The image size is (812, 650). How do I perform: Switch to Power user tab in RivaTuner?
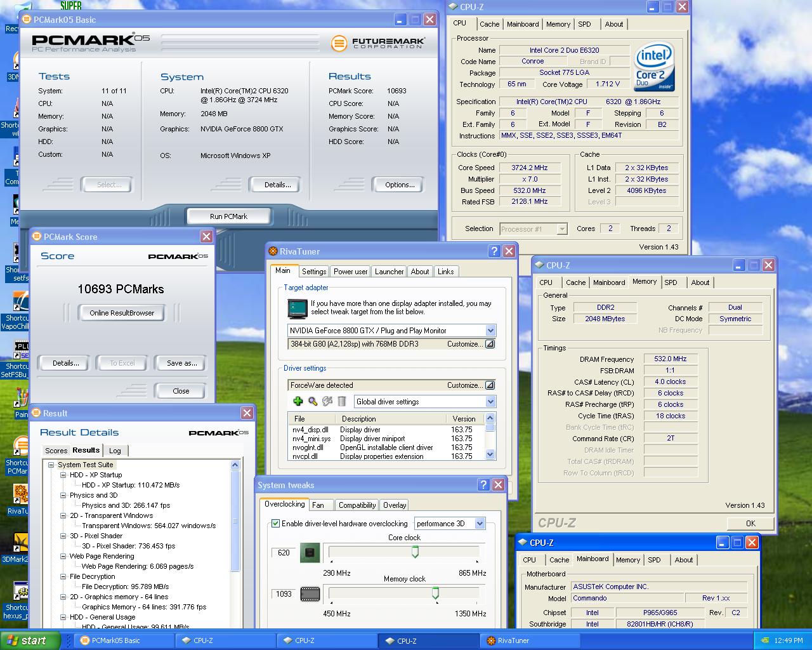click(350, 272)
